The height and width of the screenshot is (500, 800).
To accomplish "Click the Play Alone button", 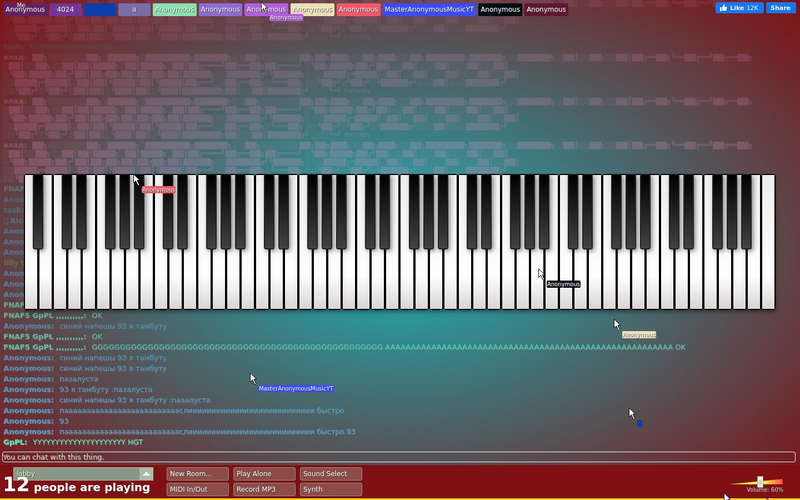I will pos(264,473).
